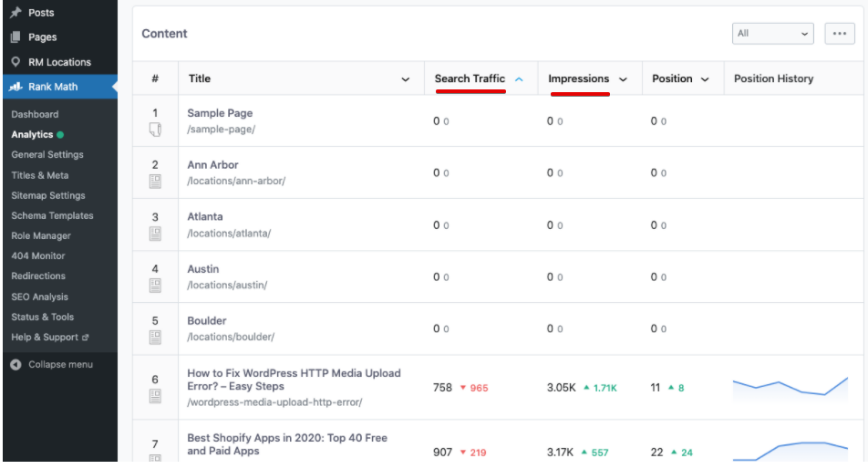Click the 907 search traffic value
The height and width of the screenshot is (469, 868).
[x=442, y=453]
